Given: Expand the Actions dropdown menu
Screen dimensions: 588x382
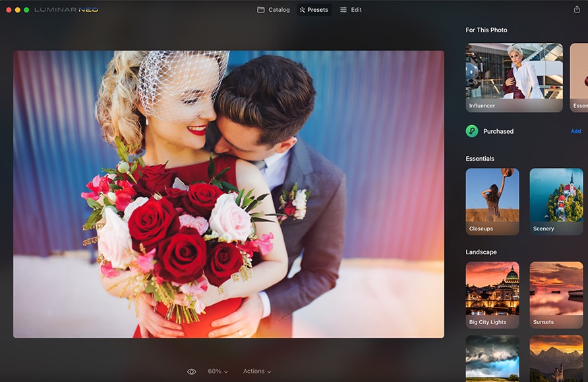Looking at the screenshot, I should 257,371.
